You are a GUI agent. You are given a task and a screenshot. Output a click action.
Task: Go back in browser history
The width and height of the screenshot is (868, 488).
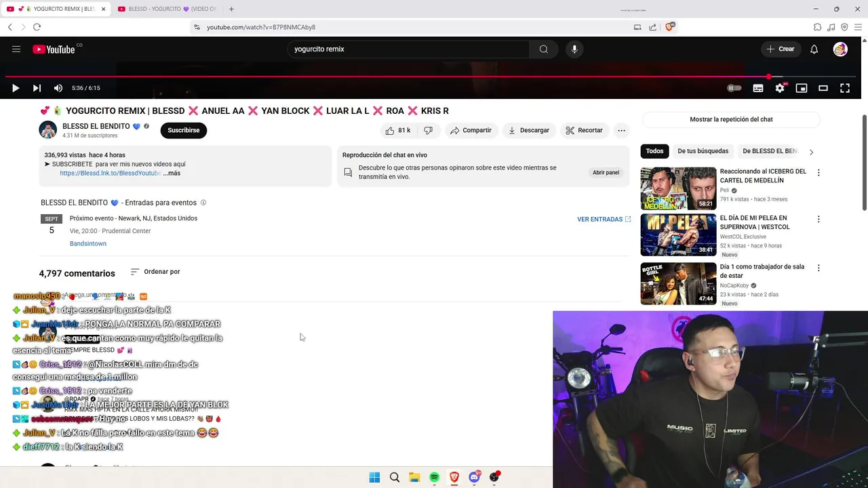pyautogui.click(x=9, y=27)
